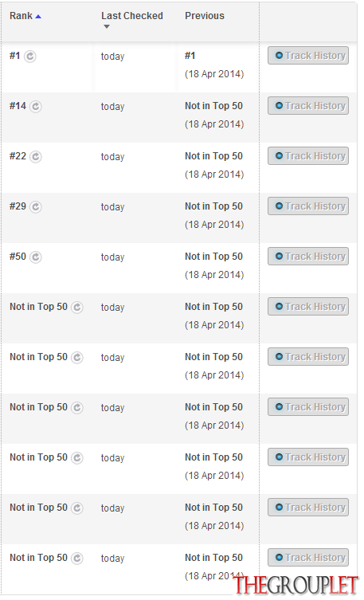364x600 pixels.
Task: Open Track History for second Not in Top 50 row
Action: click(x=308, y=357)
